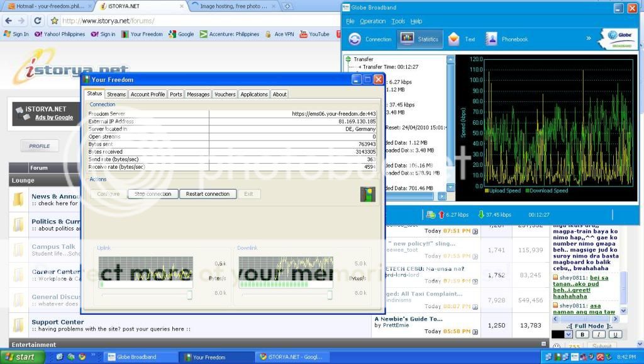This screenshot has height=364, width=644.
Task: Open the Phonebook icon
Action: tap(491, 39)
